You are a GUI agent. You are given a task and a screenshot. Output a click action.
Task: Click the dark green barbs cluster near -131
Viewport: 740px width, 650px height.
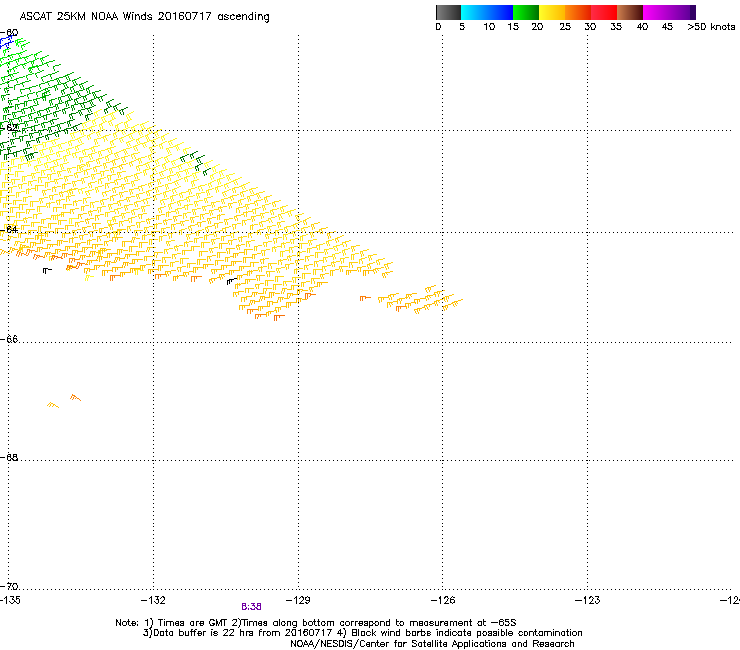(195, 163)
